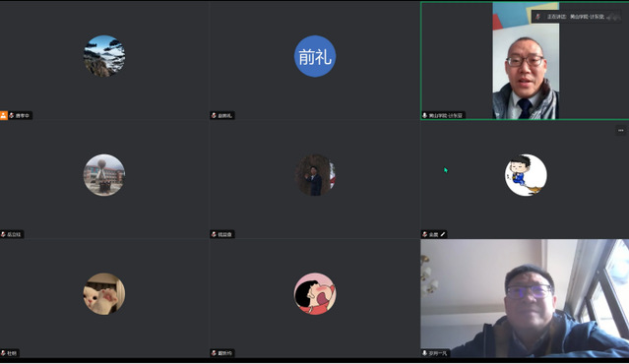
Task: Select the white cat avatar
Action: coord(104,294)
